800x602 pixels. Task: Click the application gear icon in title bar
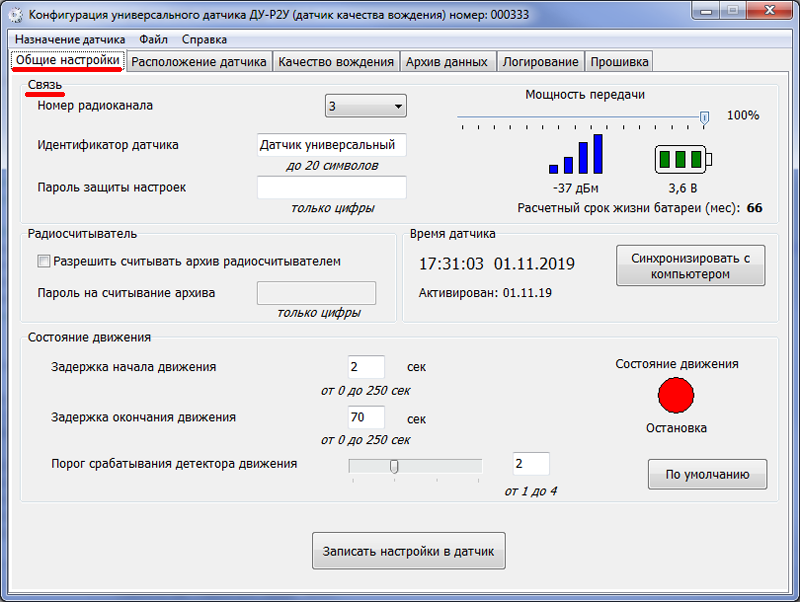[x=16, y=15]
